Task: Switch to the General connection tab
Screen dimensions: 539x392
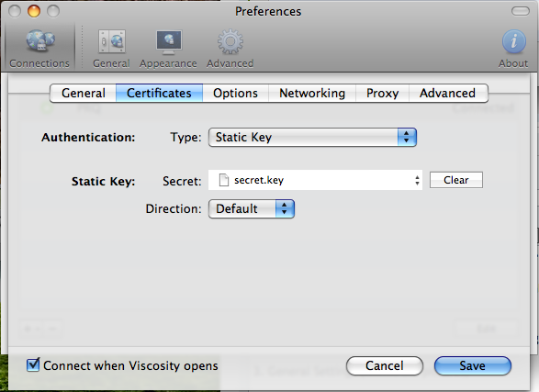Action: tap(84, 93)
